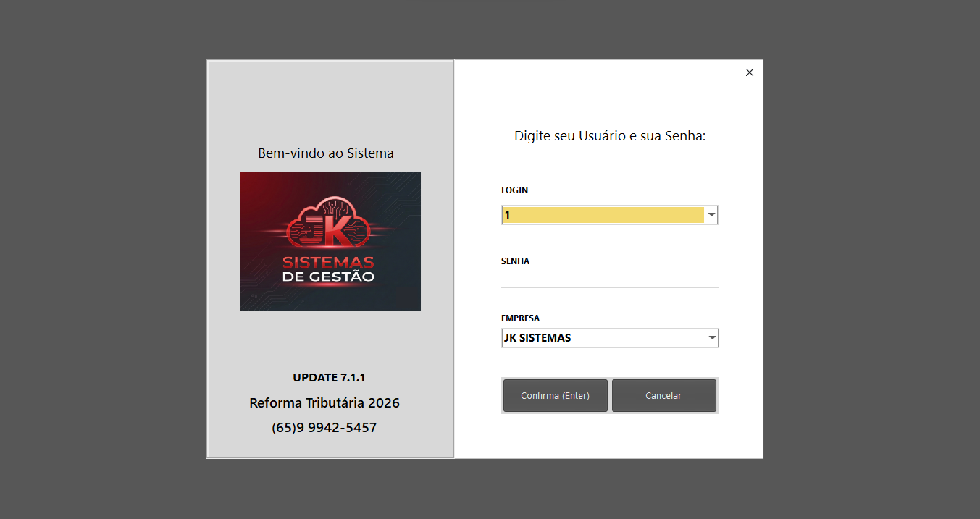Screen dimensions: 980x519
Task: Click the red SISTEMAS text in logo
Action: (x=328, y=262)
